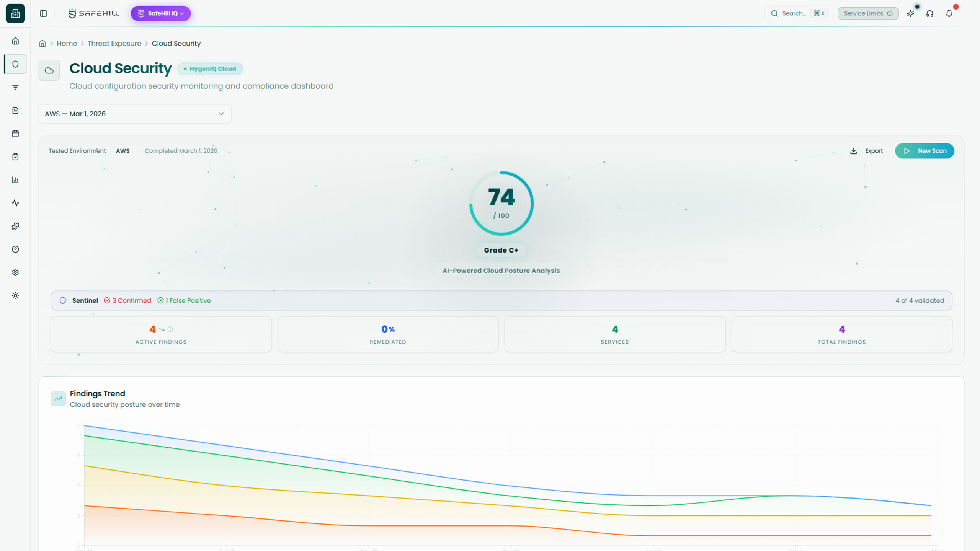
Task: Click the headphones support icon in header
Action: (x=930, y=13)
